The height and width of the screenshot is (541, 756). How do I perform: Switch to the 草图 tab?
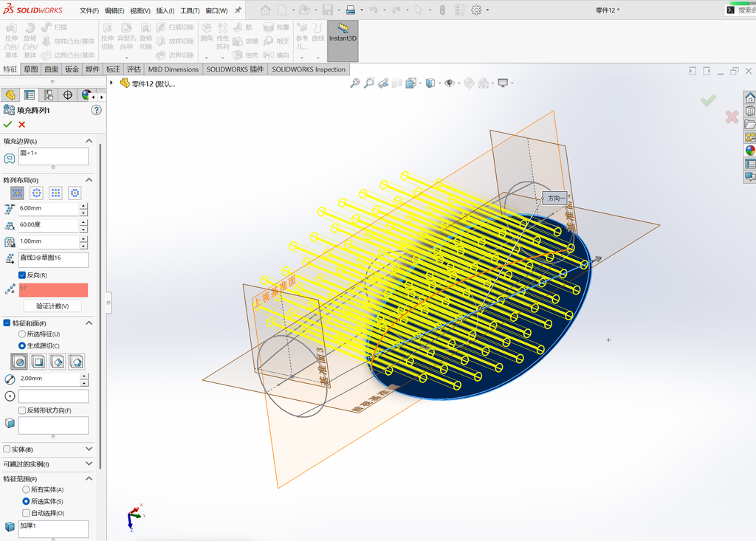click(x=31, y=69)
